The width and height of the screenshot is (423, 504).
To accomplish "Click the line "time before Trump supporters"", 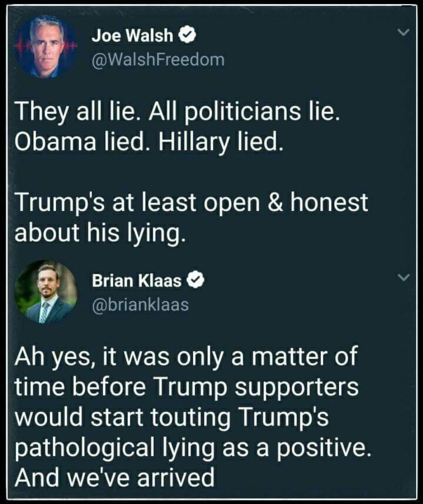I will point(187,386).
